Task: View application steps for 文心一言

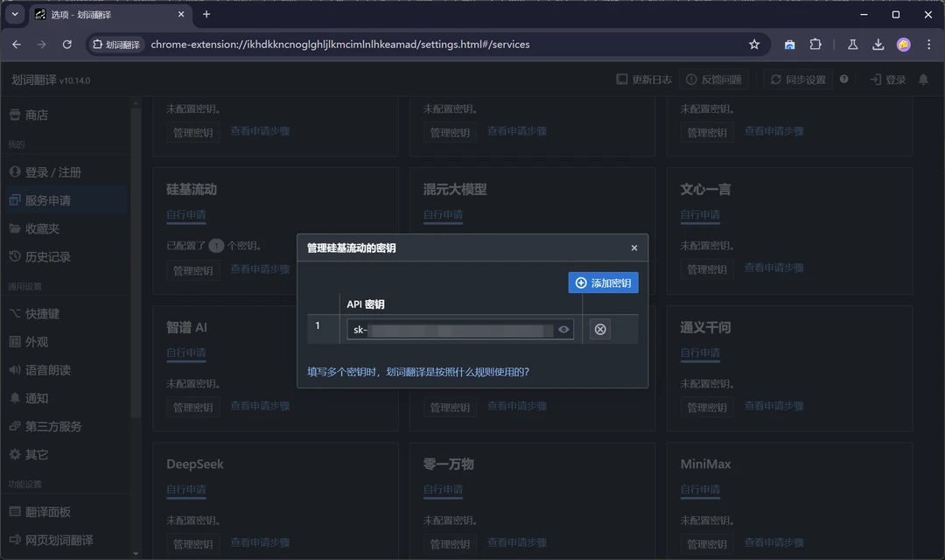Action: click(773, 268)
